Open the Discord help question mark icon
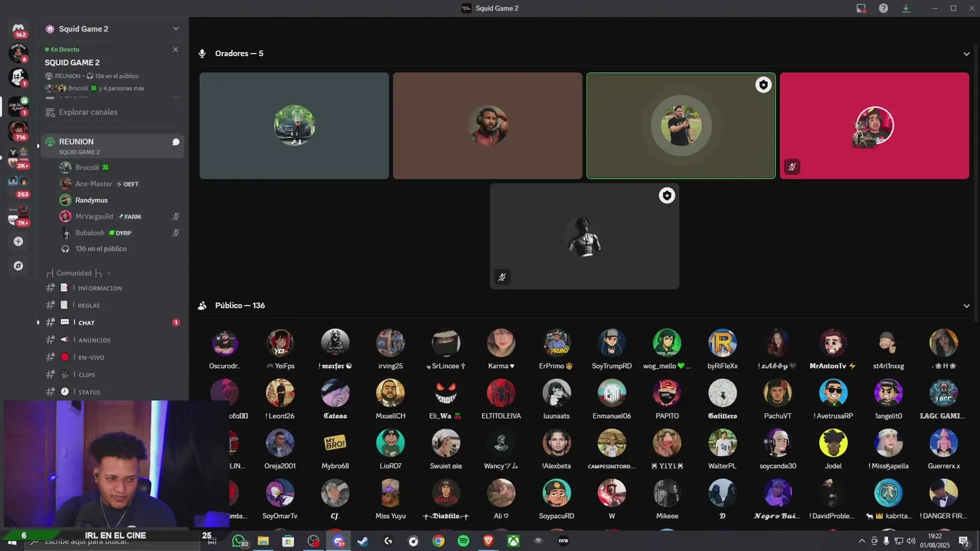Screen dimensions: 980x551 (884, 8)
